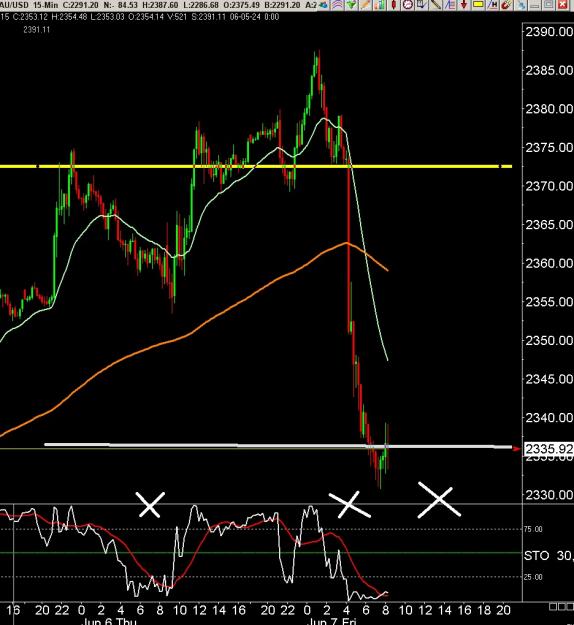
Task: Click the 2340.00 price axis label
Action: (549, 417)
